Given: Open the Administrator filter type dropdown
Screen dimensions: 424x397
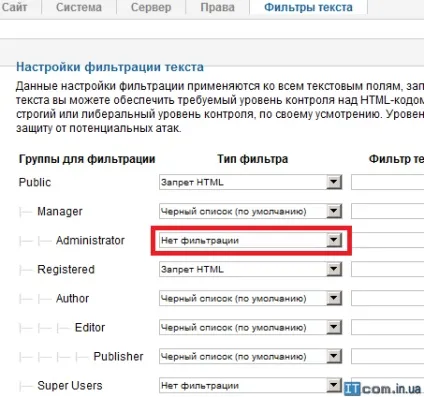Looking at the screenshot, I should [251, 240].
